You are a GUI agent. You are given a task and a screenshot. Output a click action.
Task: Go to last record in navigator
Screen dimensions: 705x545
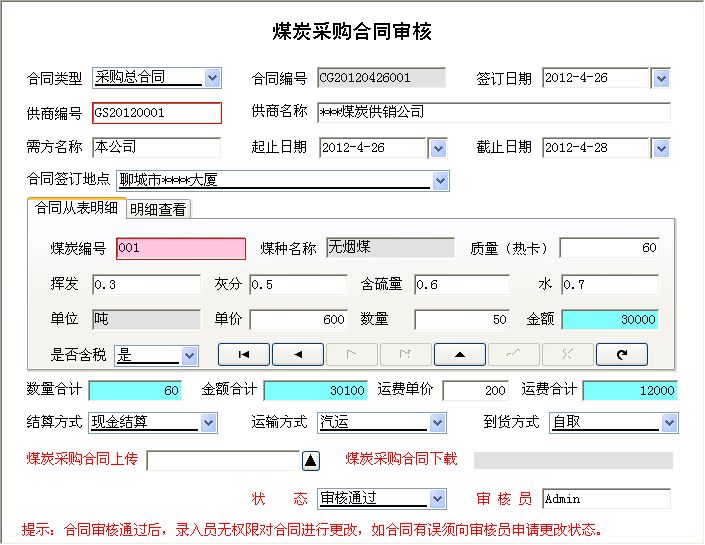tap(406, 354)
